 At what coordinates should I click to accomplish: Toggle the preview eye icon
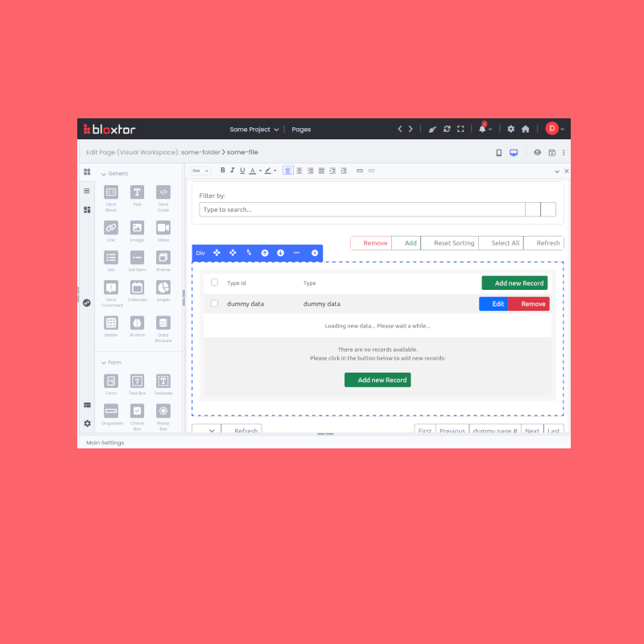[537, 152]
